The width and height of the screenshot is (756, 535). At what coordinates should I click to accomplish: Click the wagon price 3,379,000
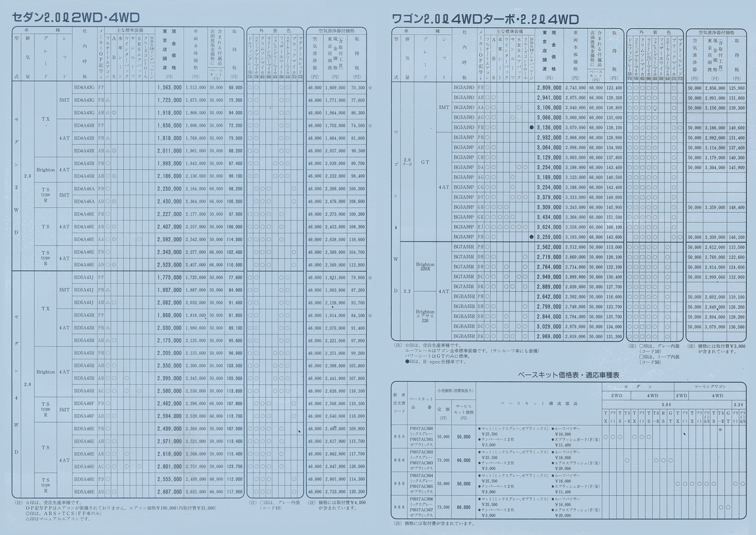549,197
